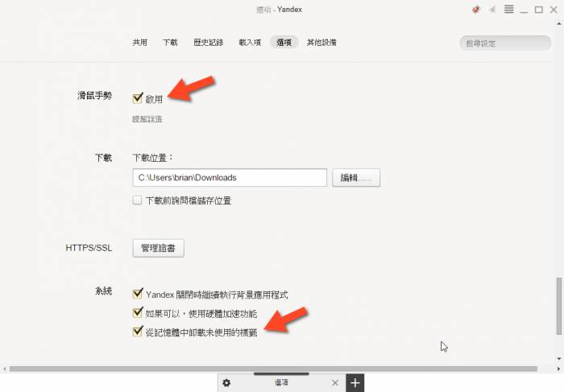Toggle 從記憶體中卸載未使用的標籤 checkbox
The image size is (564, 392).
click(x=138, y=331)
